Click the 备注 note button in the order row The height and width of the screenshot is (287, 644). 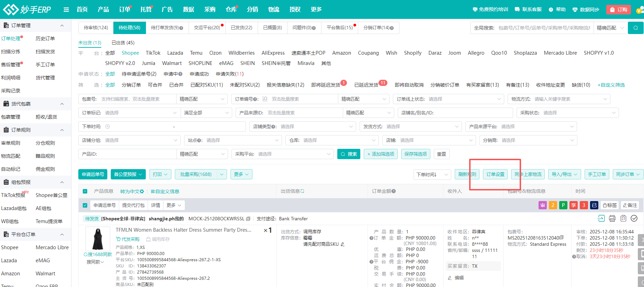[630, 205]
